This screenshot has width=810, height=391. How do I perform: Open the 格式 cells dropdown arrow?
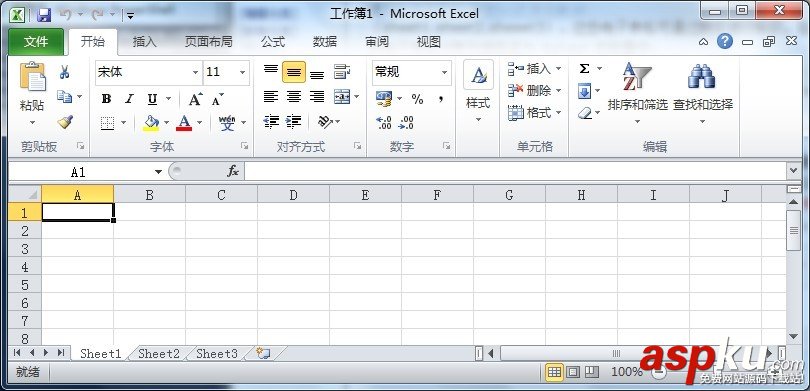(x=558, y=113)
